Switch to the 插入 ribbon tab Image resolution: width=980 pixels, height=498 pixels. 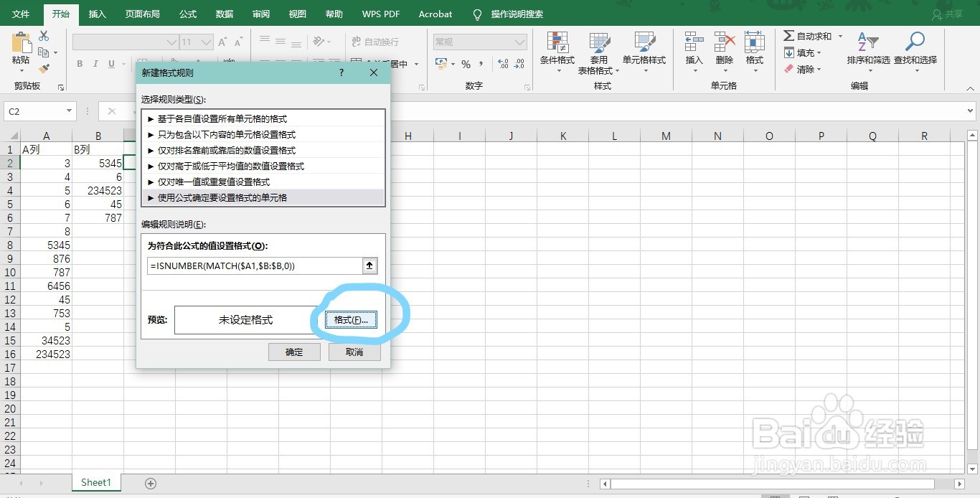coord(98,14)
